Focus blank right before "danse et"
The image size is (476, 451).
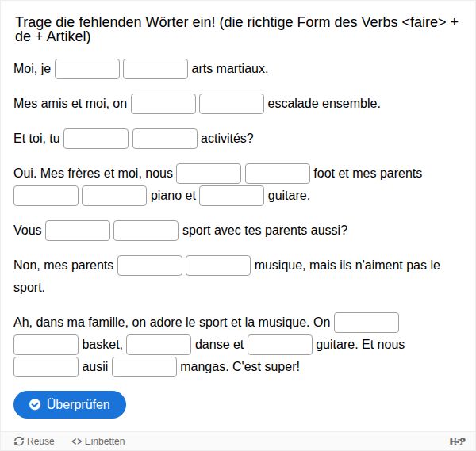click(159, 345)
